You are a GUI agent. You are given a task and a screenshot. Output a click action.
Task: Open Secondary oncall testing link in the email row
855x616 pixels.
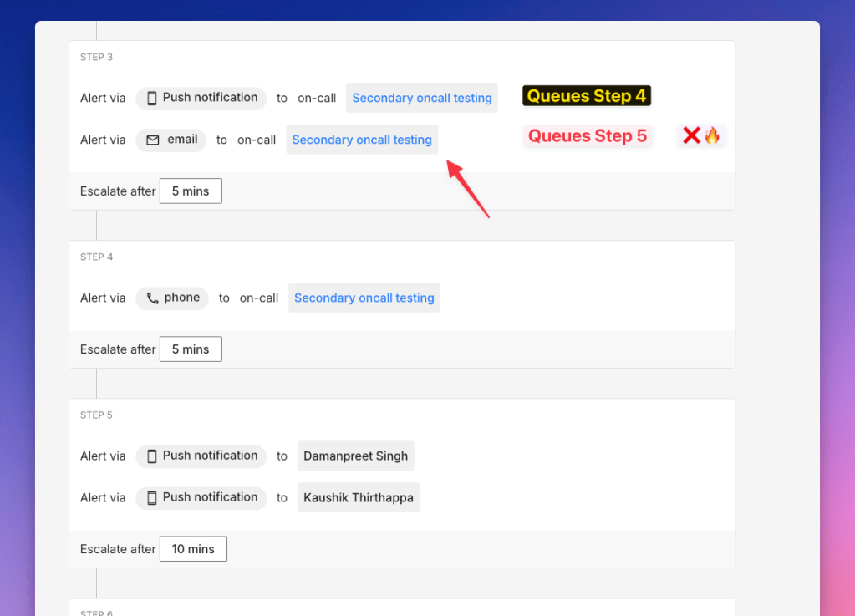click(x=362, y=140)
